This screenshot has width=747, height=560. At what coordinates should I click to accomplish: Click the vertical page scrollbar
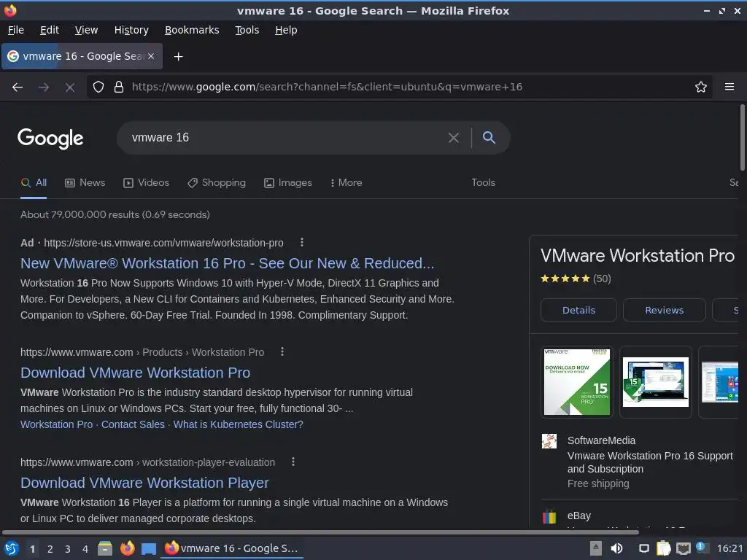click(x=742, y=137)
